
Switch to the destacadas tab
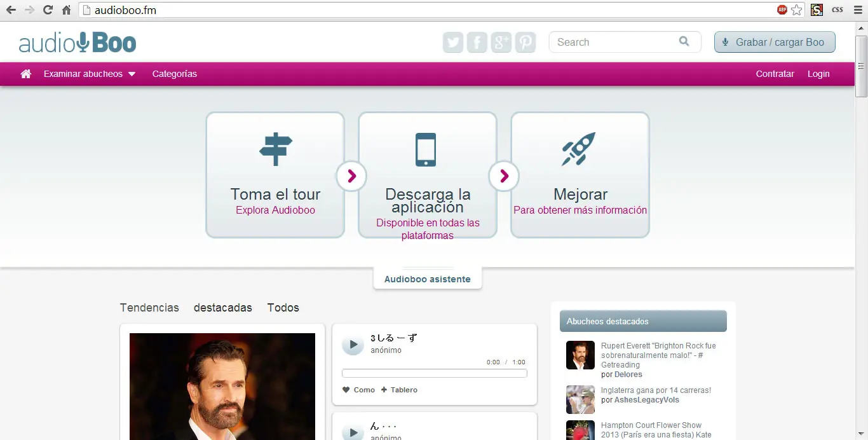click(223, 308)
